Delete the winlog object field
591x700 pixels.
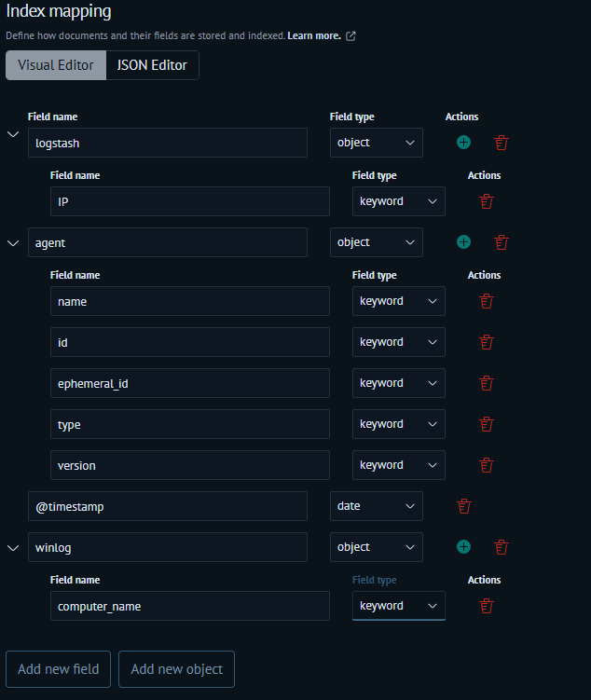(502, 547)
